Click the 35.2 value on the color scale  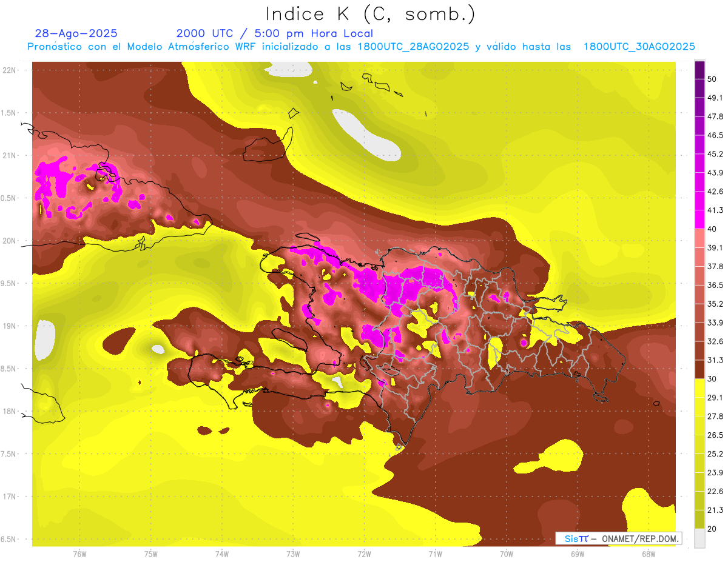coord(715,304)
